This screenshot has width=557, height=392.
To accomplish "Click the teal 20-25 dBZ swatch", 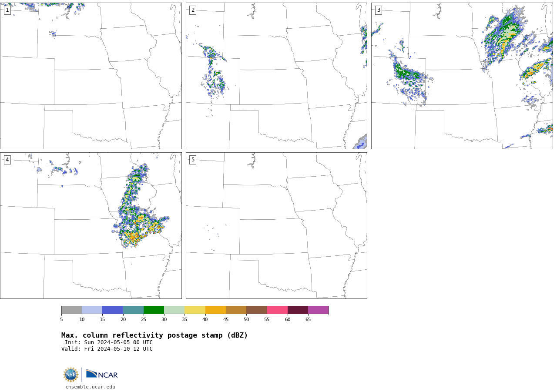I will pos(133,310).
